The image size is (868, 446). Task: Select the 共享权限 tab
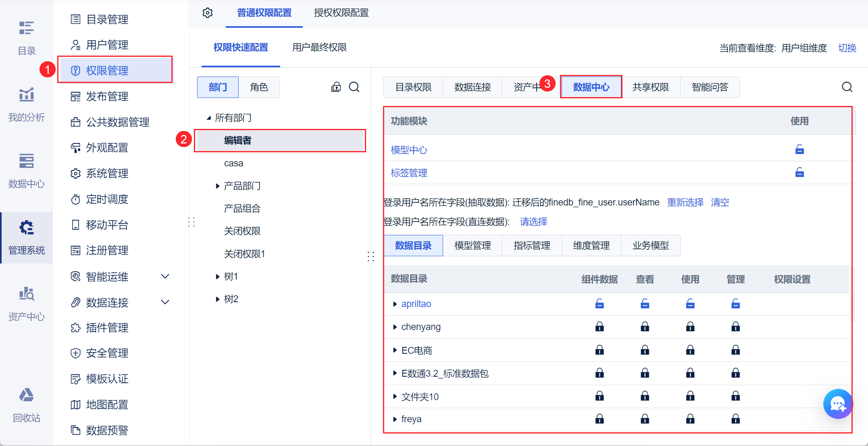click(x=650, y=87)
